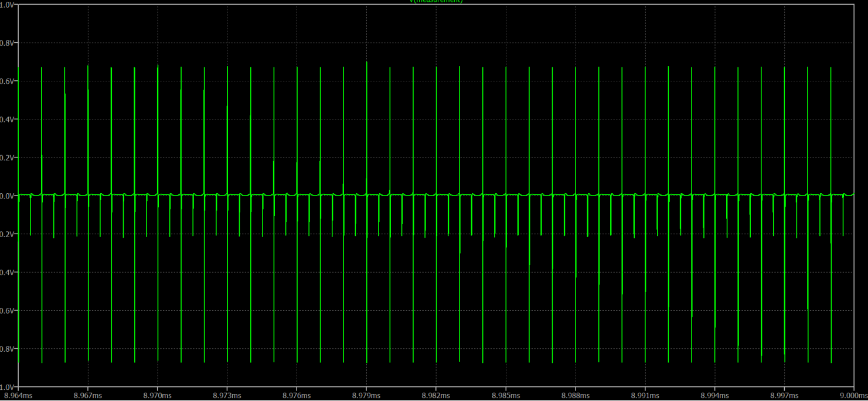Click the 0.0V voltage axis label
This screenshot has width=868, height=401.
tap(7, 196)
